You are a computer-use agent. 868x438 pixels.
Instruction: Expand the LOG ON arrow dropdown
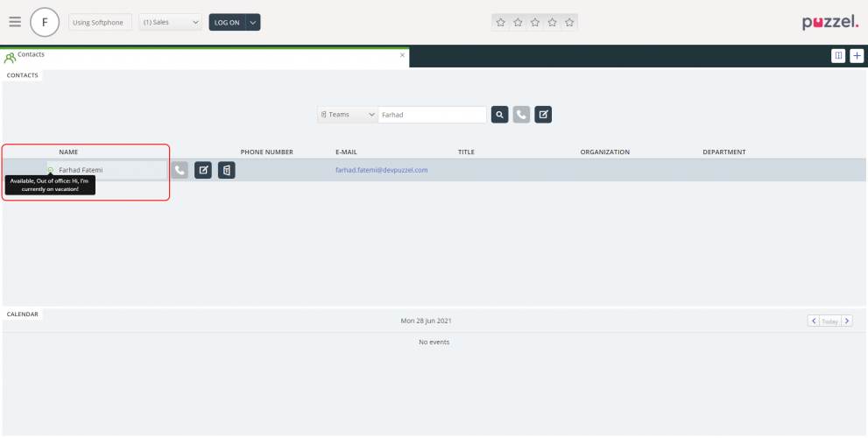pyautogui.click(x=252, y=22)
